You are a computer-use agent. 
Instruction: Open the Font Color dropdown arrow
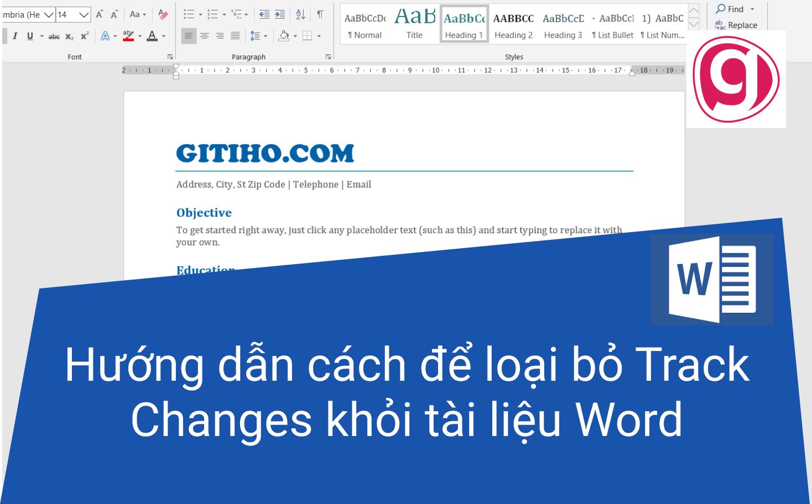click(163, 36)
